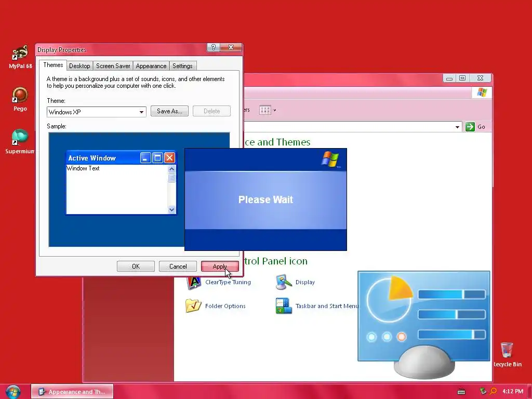Image resolution: width=532 pixels, height=399 pixels.
Task: Click the Go button label
Action: click(x=481, y=127)
